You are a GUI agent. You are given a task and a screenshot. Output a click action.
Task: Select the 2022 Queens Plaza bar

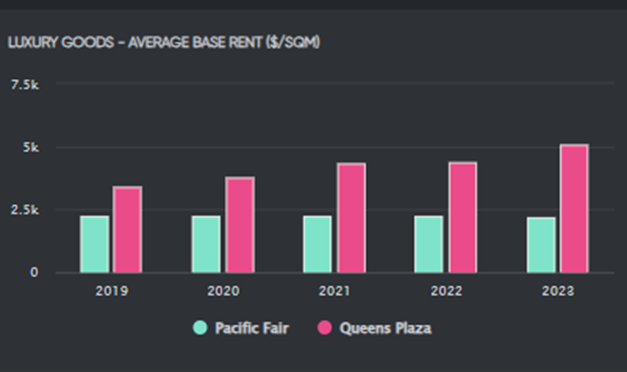[x=463, y=217]
